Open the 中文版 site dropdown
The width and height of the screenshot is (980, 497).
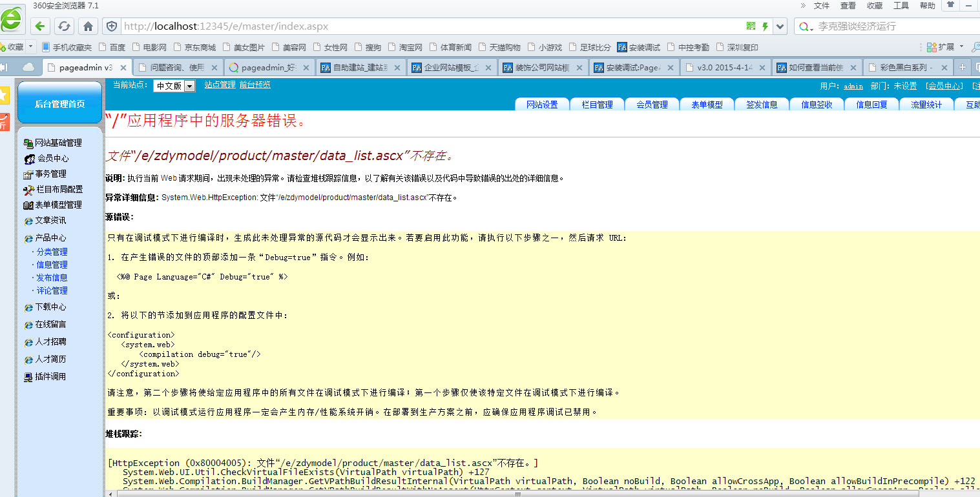pyautogui.click(x=174, y=86)
